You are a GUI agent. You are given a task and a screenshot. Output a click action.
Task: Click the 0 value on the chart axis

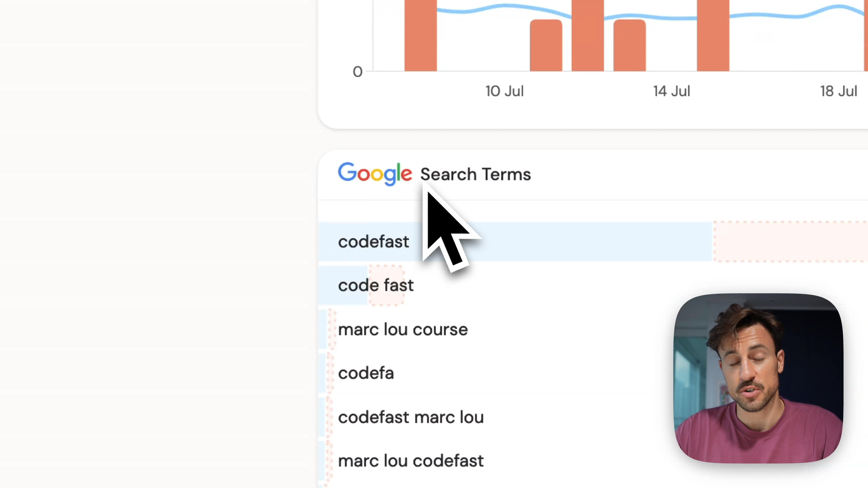pyautogui.click(x=358, y=72)
